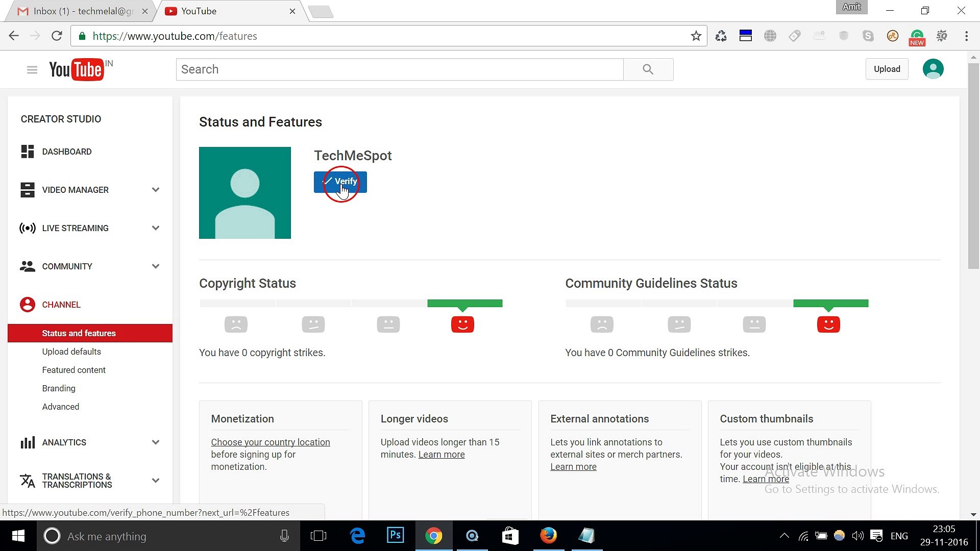Select the Dashboard icon in Creator Studio
This screenshot has width=980, height=551.
click(27, 151)
